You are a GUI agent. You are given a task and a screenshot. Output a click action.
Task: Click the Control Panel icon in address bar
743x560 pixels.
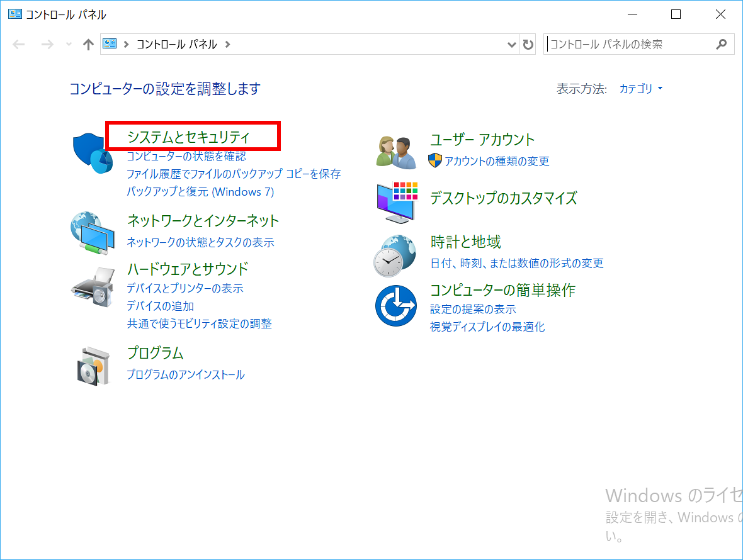(110, 44)
